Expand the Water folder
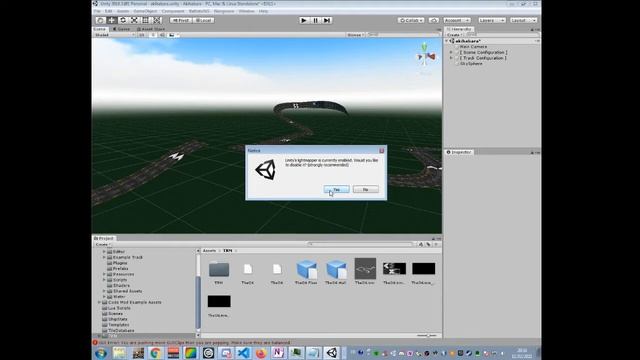This screenshot has height=360, width=640. [x=104, y=297]
